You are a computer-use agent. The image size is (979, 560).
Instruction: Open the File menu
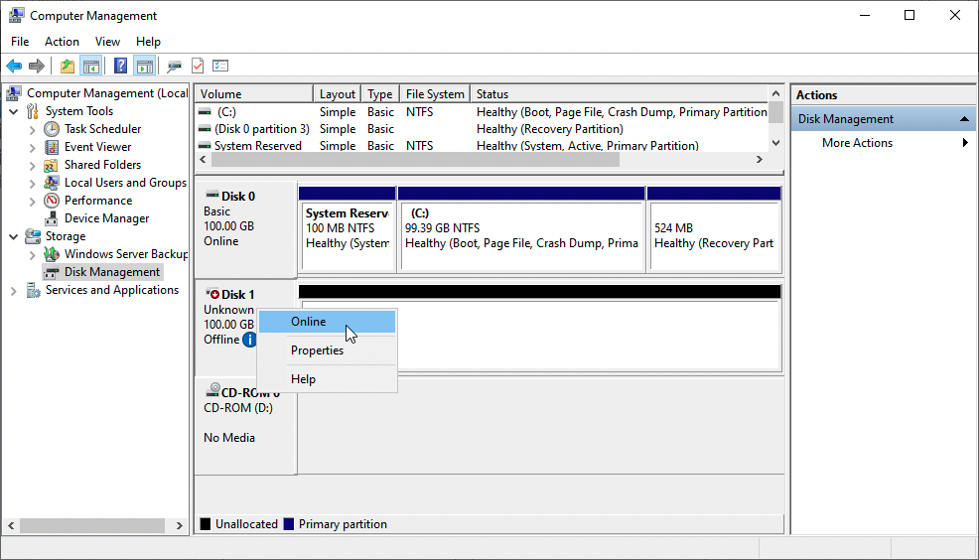click(20, 41)
